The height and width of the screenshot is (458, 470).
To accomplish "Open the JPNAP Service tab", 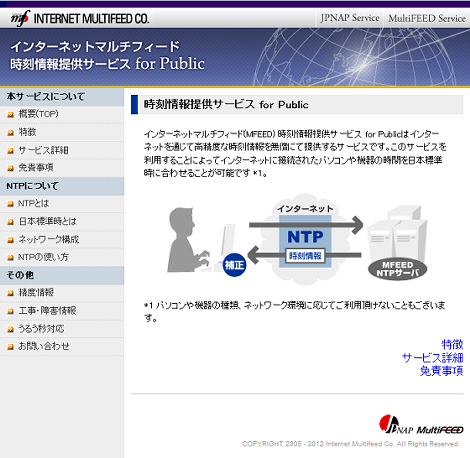I will [350, 18].
